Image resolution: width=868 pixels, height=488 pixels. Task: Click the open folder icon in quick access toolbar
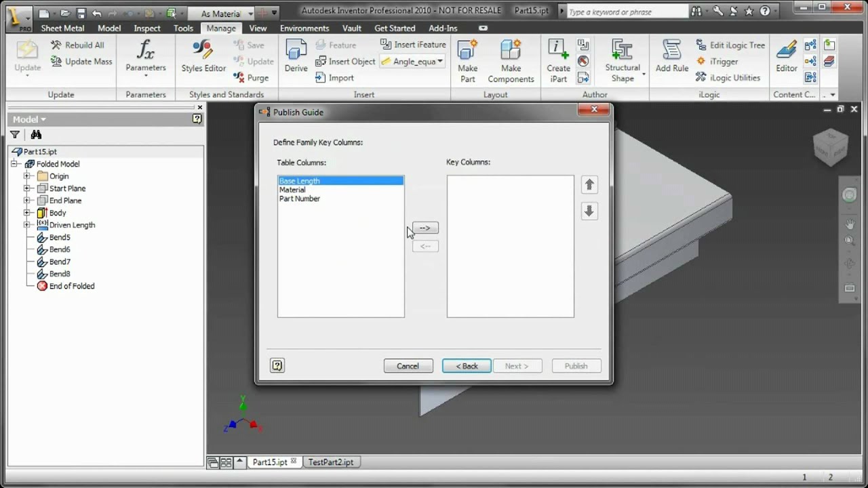point(65,13)
